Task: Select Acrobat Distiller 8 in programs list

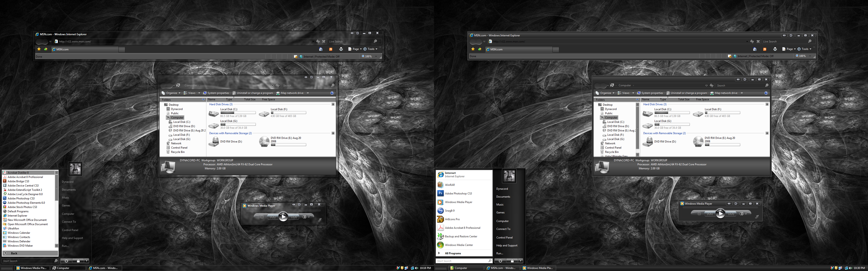Action: (28, 173)
